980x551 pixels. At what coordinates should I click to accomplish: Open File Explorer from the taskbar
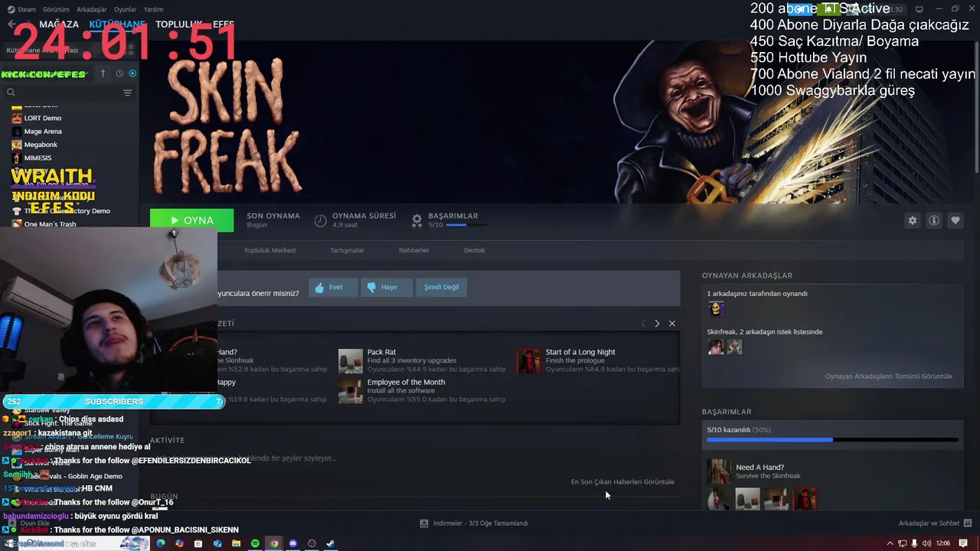pyautogui.click(x=236, y=543)
